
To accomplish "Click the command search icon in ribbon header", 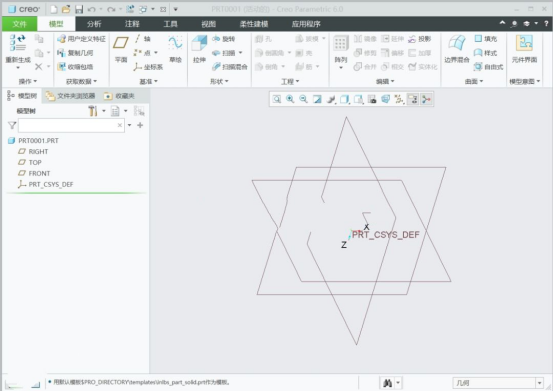I will [x=514, y=24].
